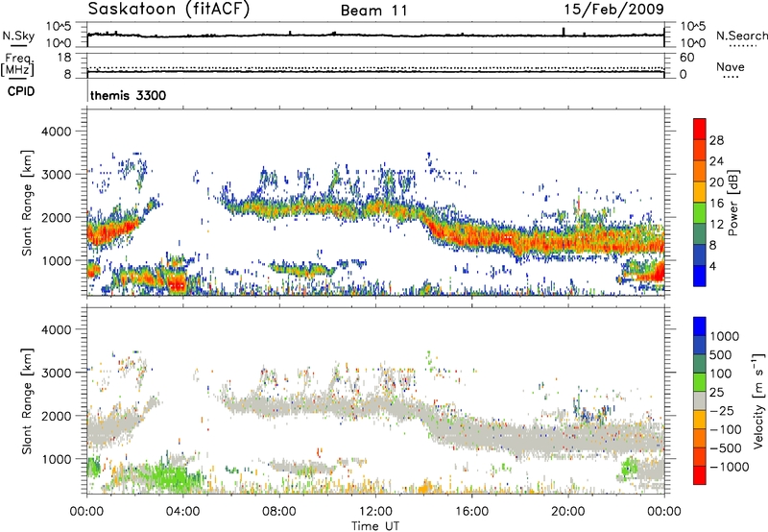Click the themis 3300 mode text
This screenshot has width=768, height=532.
click(129, 95)
